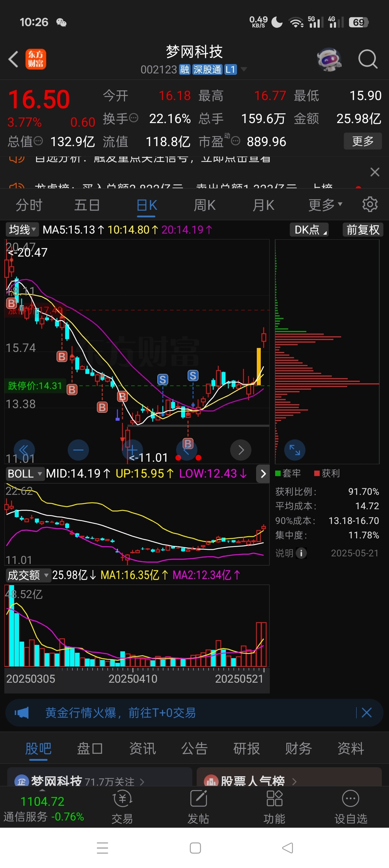Move chart forward with right arrow
Viewport: 389px width, 868px height.
coord(241,450)
